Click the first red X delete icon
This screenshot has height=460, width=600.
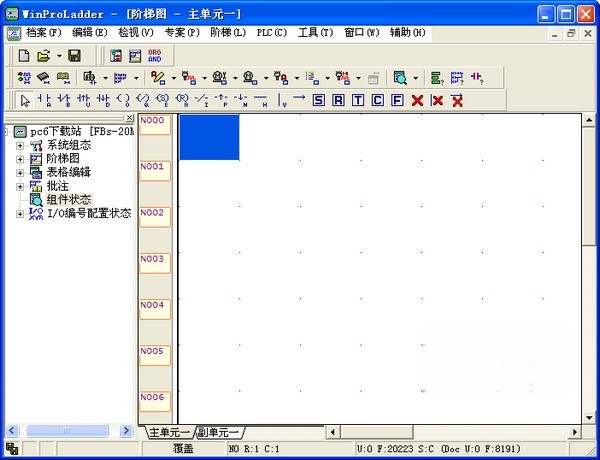[x=417, y=100]
